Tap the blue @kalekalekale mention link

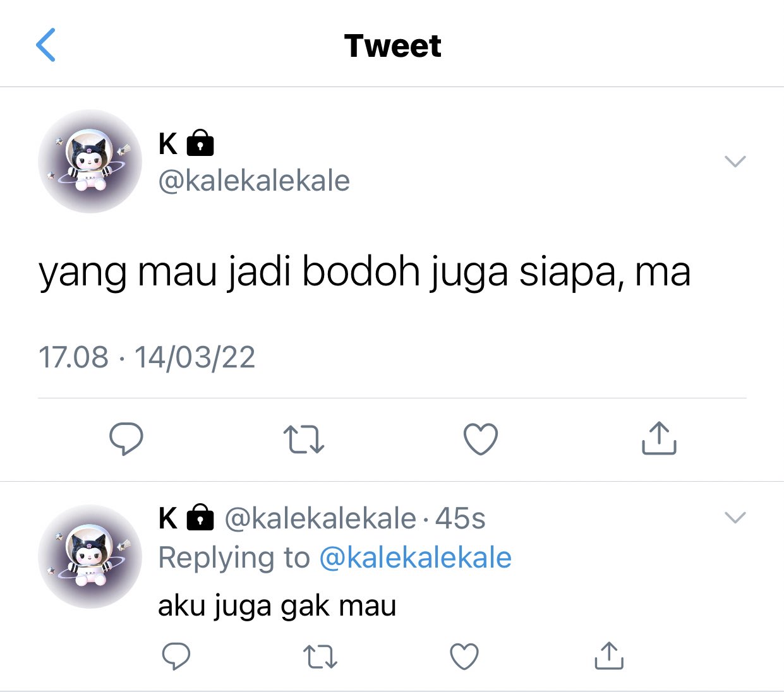coord(416,558)
